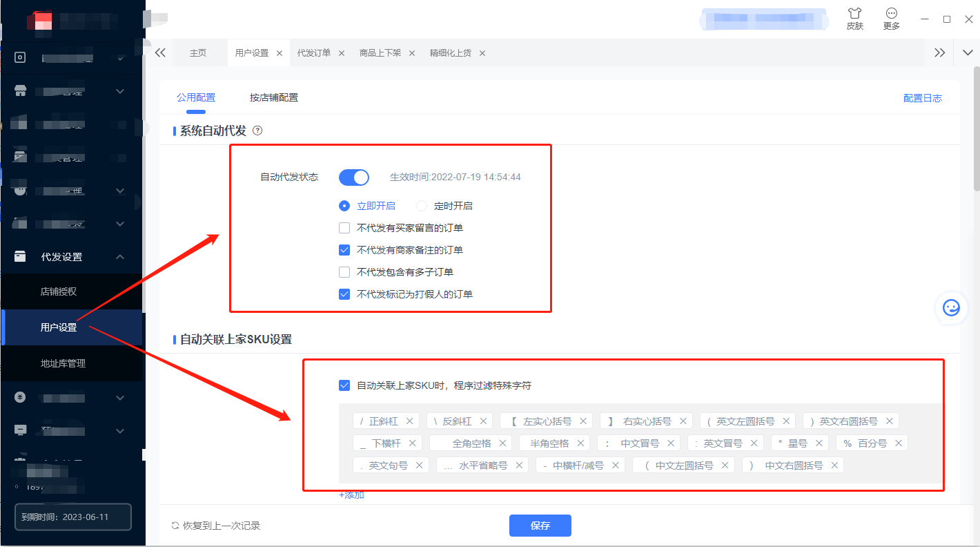
Task: Select the 立即开启 radio option
Action: coord(344,206)
